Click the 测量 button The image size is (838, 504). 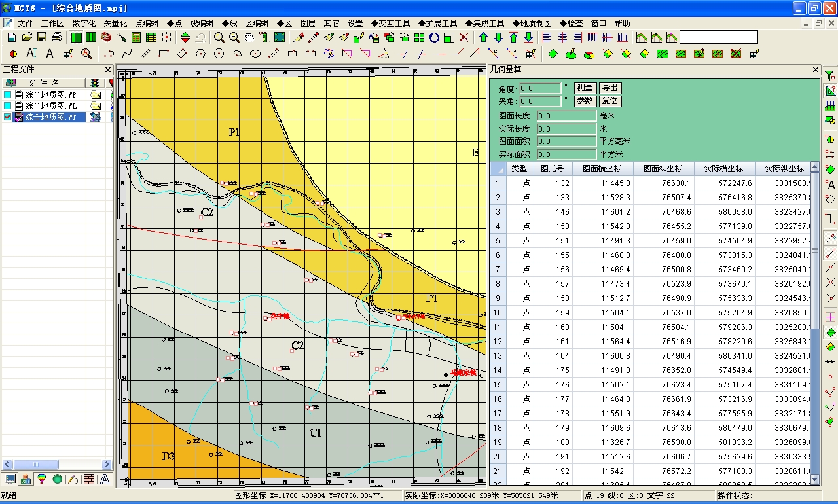(585, 88)
